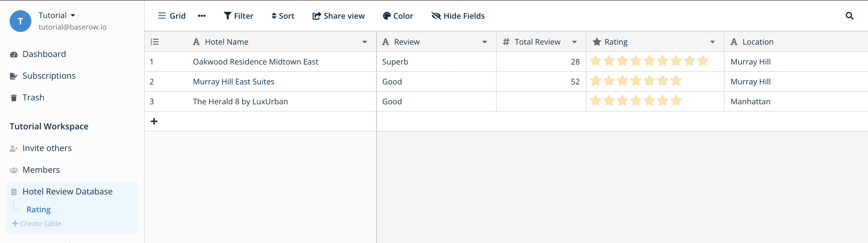The width and height of the screenshot is (868, 243).
Task: Open the Color options
Action: pos(398,15)
